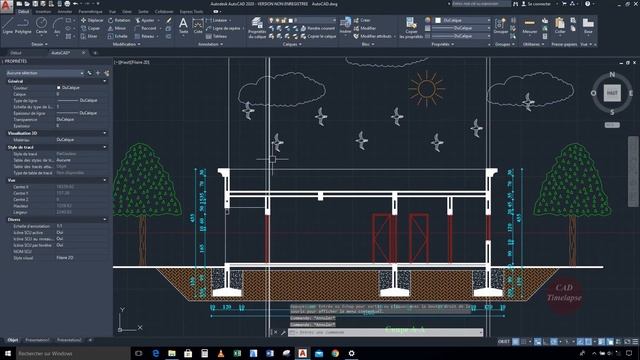
Task: Open the Paramétrique ribbon tab
Action: [91, 12]
